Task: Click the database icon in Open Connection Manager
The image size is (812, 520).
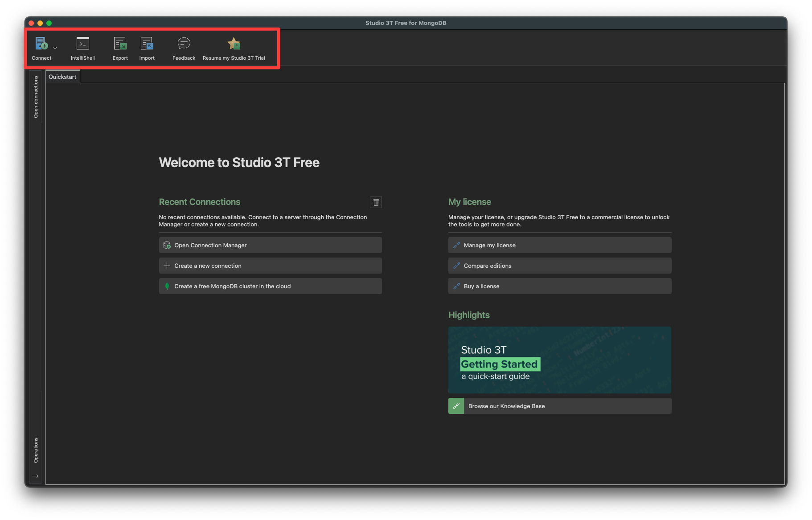Action: 167,245
